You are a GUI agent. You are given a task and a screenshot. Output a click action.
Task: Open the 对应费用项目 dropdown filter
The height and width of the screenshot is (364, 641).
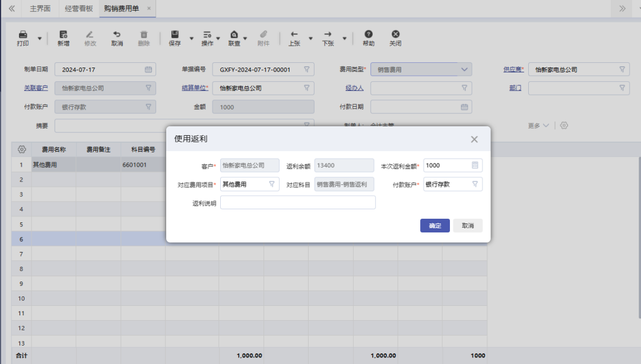click(x=272, y=184)
